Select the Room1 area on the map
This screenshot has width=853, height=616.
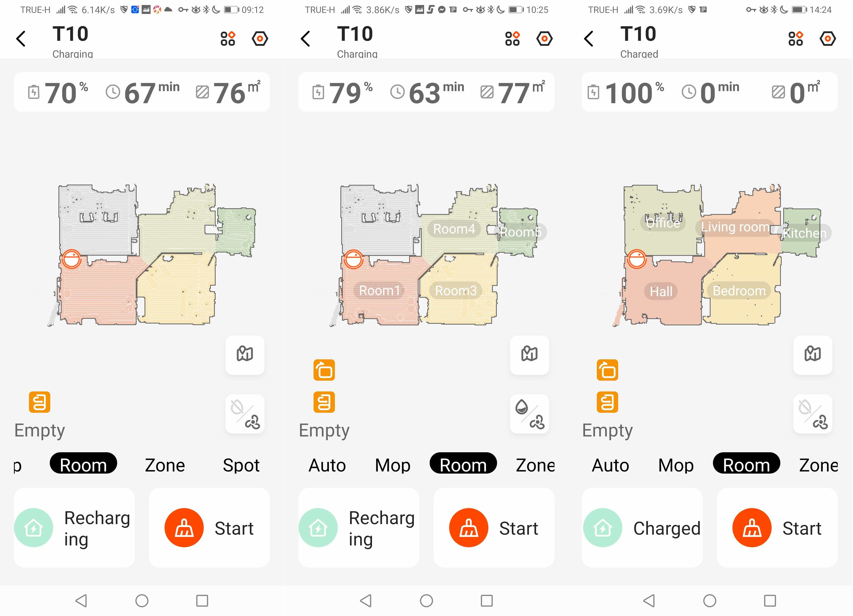(379, 290)
